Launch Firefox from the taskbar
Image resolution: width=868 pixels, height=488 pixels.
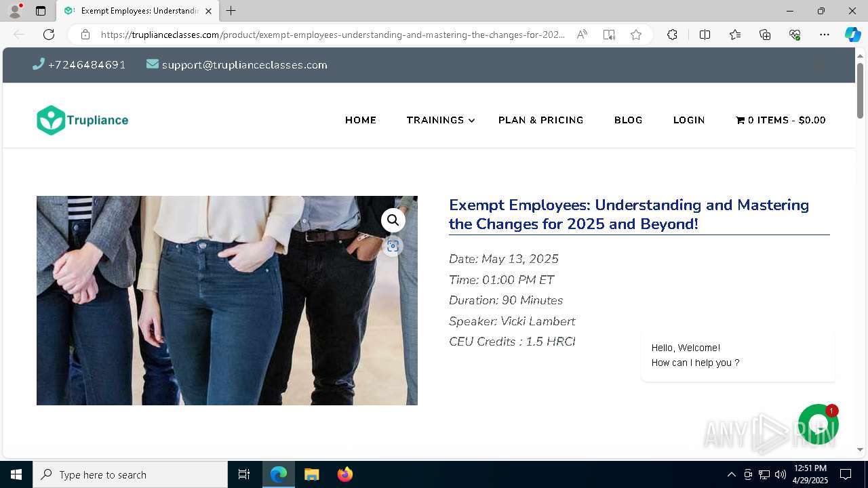click(x=344, y=474)
